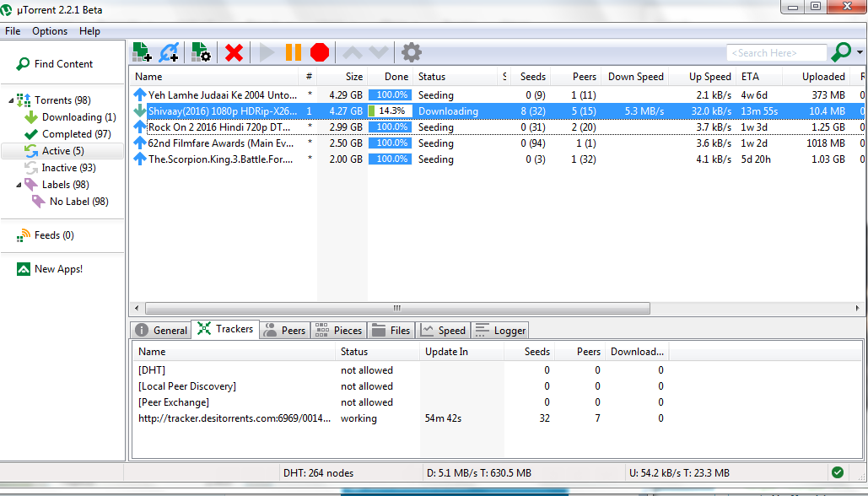Open the search provider dropdown arrow
This screenshot has width=868, height=496.
pos(860,53)
